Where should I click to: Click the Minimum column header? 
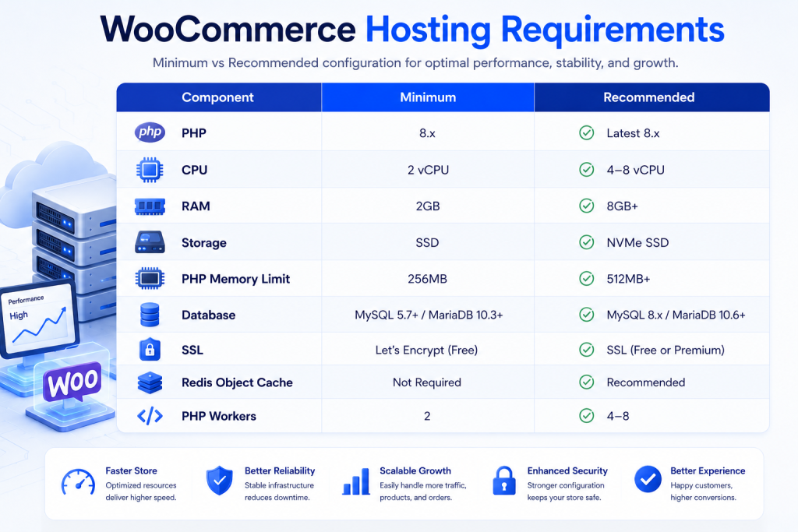coord(428,97)
